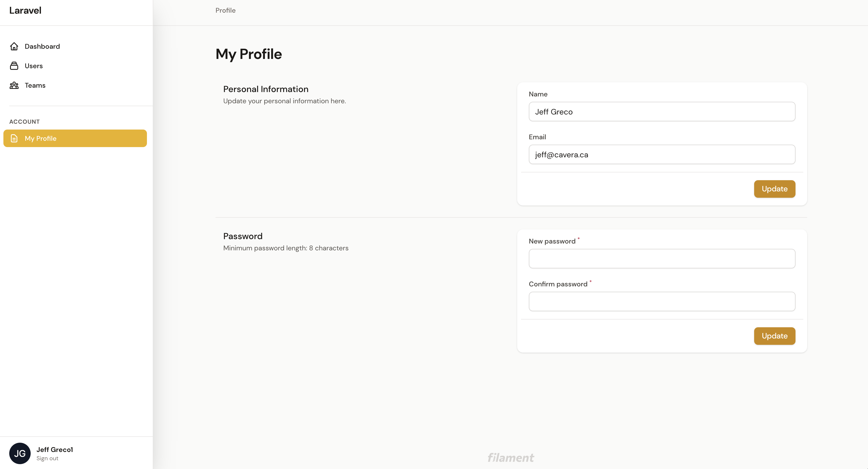Click the Users navigation icon

click(14, 65)
